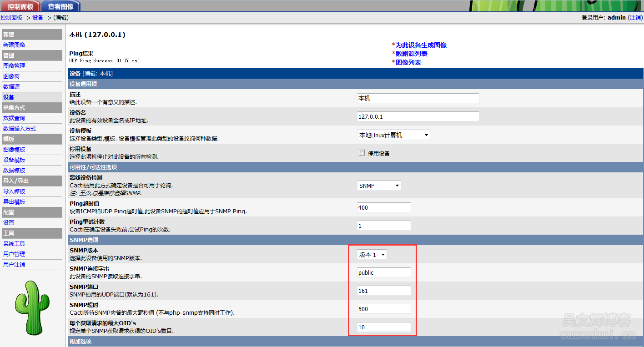The image size is (644, 347).
Task: Click the 设备名 field showing 127.0.0.1
Action: [418, 116]
